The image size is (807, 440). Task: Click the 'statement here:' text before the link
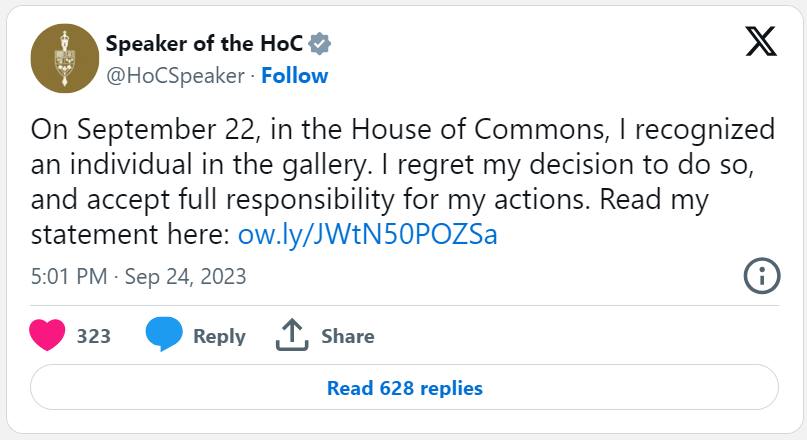click(130, 234)
